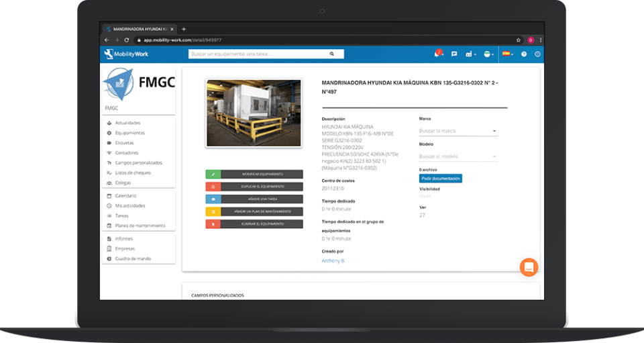Open the orange support chat bubble
Viewport: 644px width, 343px height.
tap(529, 267)
